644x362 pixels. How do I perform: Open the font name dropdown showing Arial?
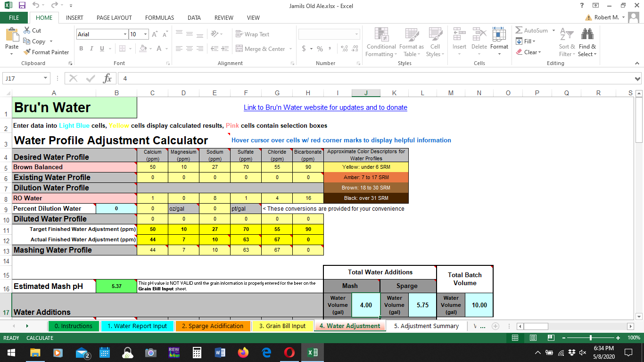125,34
